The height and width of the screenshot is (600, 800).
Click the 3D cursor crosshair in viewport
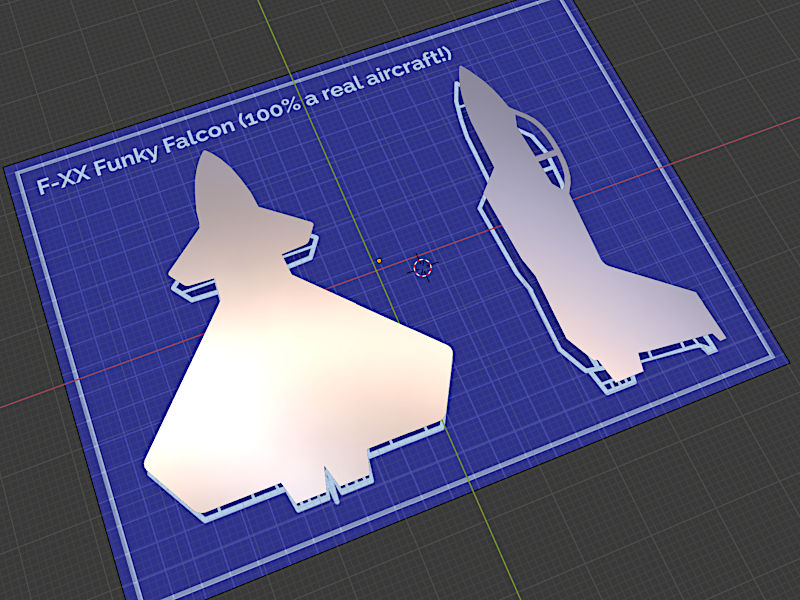(422, 267)
